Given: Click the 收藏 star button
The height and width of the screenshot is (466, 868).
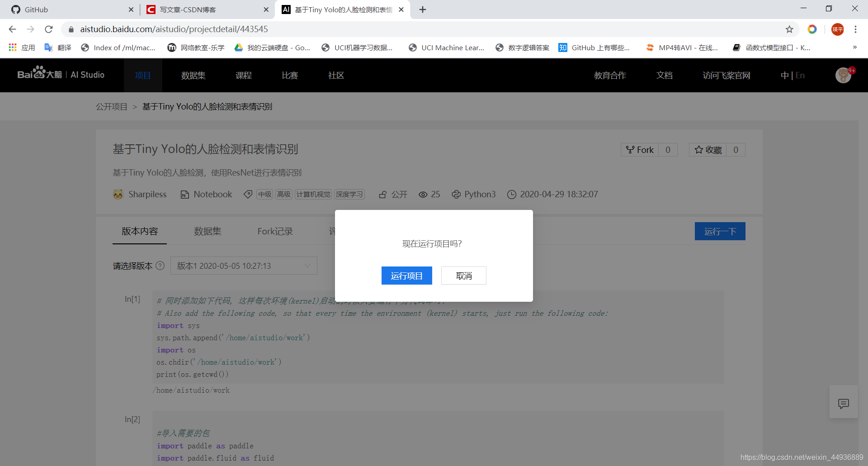Looking at the screenshot, I should [708, 150].
